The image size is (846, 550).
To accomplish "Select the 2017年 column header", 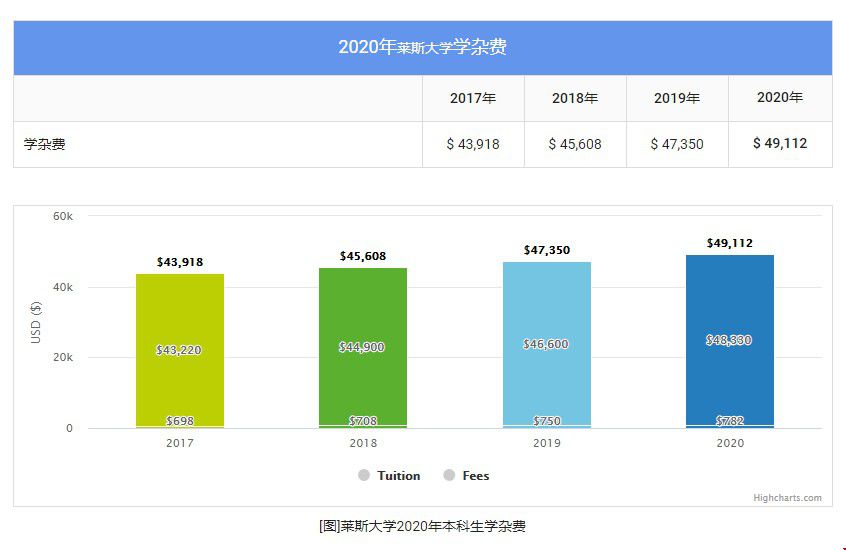I will (x=473, y=98).
